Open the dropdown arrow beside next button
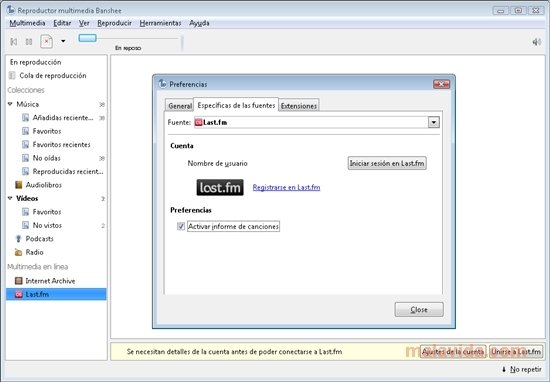The image size is (550, 382). pos(63,41)
